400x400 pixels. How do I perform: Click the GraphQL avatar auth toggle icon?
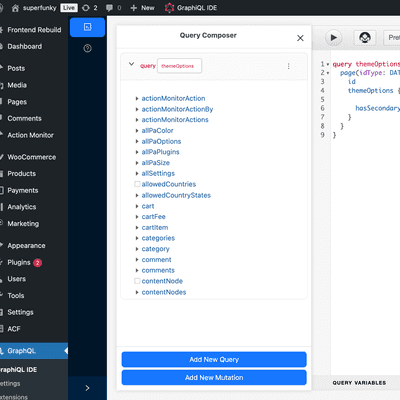365,38
